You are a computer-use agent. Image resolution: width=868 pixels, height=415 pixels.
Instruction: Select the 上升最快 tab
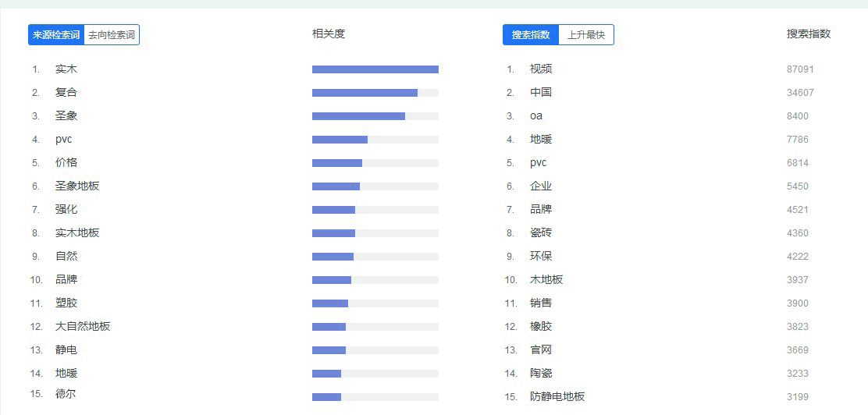pos(586,35)
